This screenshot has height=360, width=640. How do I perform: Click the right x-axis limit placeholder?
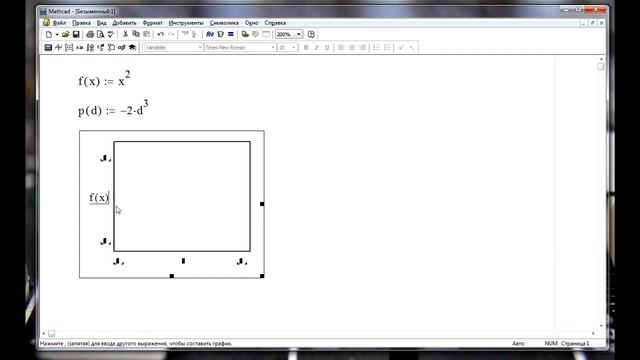tap(242, 261)
